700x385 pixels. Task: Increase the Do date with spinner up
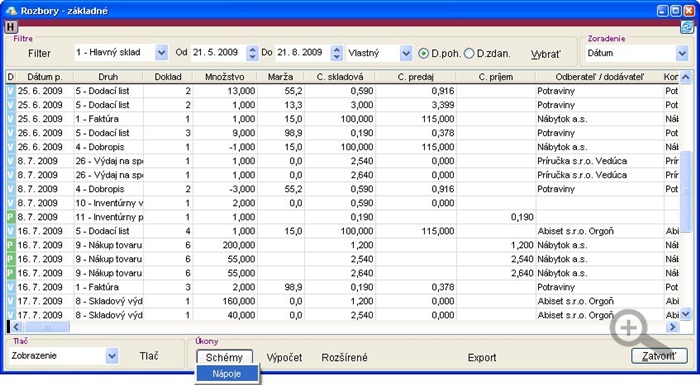(x=337, y=50)
